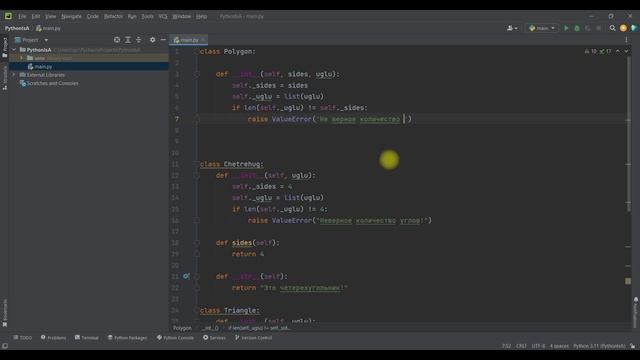Open Project panel gear options
Screen dimensions: 640x360
pyautogui.click(x=152, y=40)
